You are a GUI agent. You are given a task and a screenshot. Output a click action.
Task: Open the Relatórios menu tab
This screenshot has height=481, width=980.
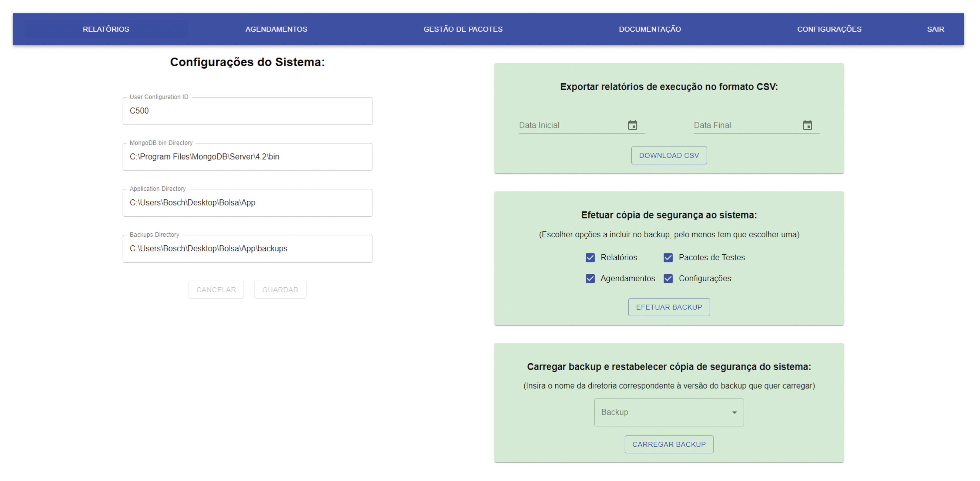point(106,29)
